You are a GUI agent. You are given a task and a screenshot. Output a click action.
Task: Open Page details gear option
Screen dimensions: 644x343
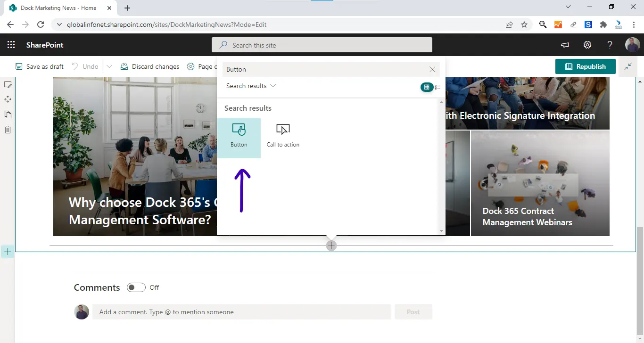pyautogui.click(x=201, y=66)
